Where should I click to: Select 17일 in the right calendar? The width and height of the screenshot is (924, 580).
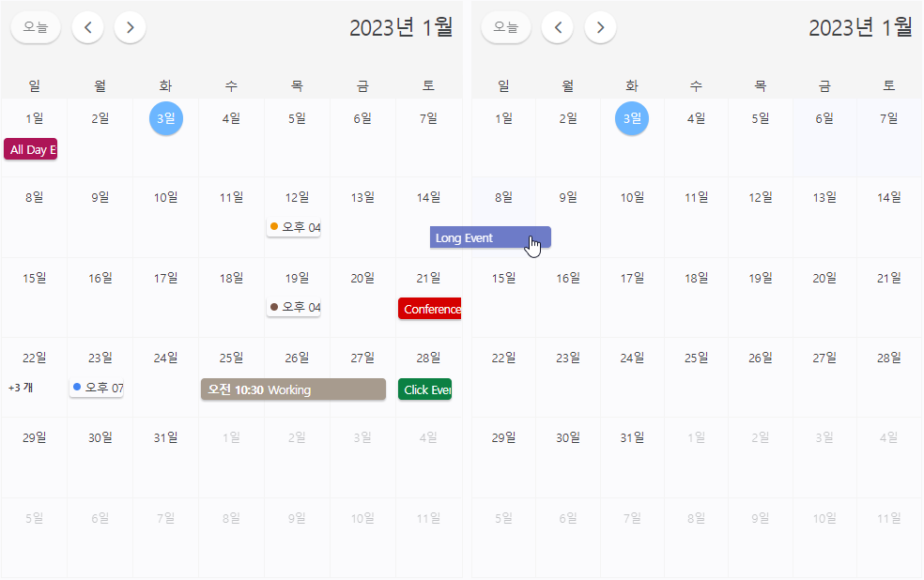coord(631,278)
